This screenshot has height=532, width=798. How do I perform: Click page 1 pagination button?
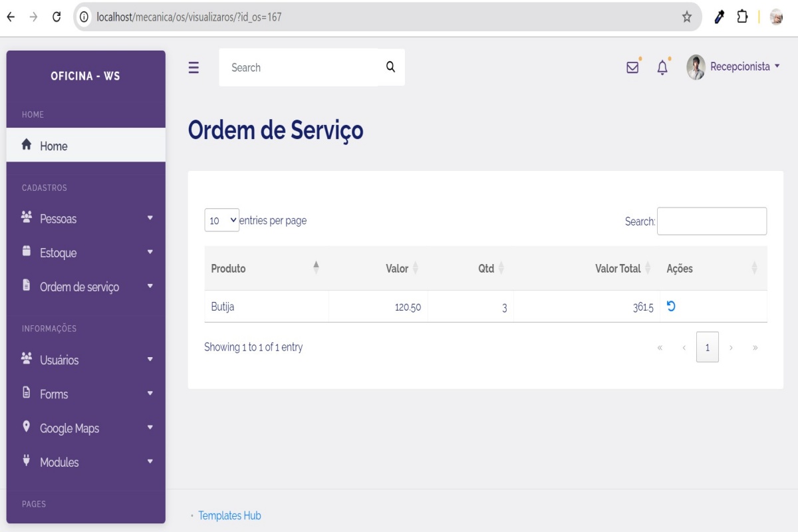[707, 347]
